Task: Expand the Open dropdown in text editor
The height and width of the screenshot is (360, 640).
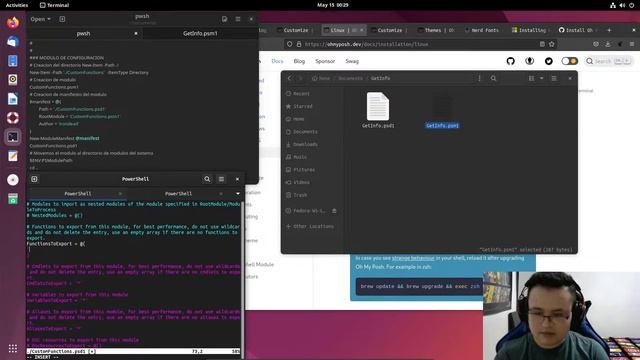Action: pos(40,19)
